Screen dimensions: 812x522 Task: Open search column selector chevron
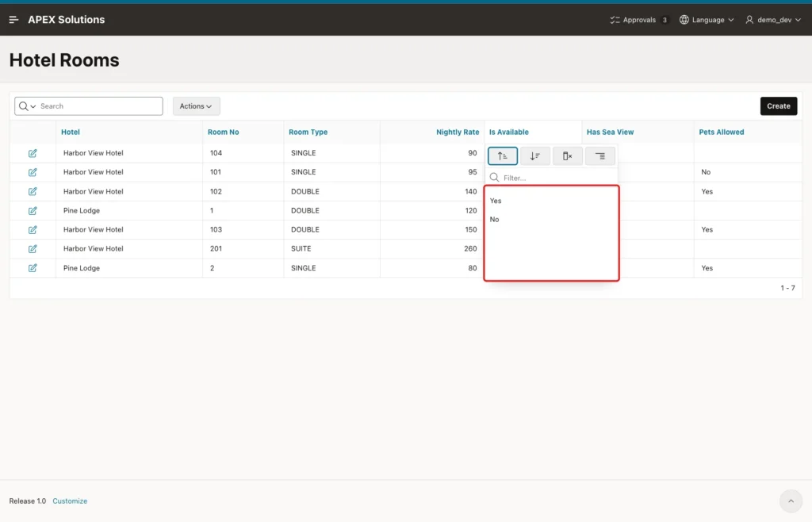pyautogui.click(x=33, y=106)
